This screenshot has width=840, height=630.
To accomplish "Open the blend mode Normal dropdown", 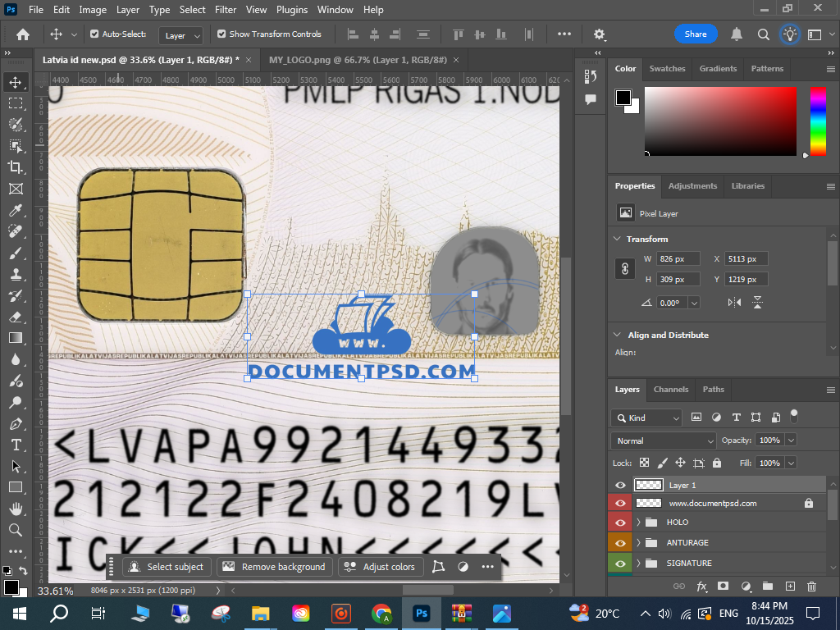I will (x=664, y=441).
